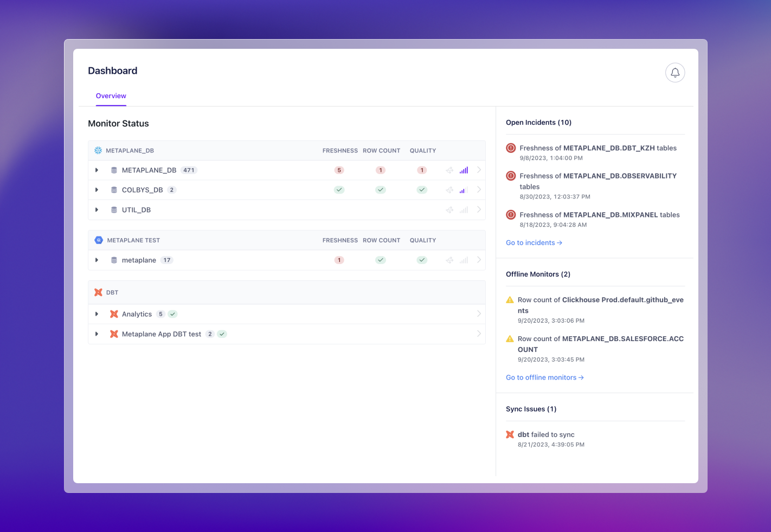
Task: Click the dbt icon in the DBT section header
Action: pos(98,292)
